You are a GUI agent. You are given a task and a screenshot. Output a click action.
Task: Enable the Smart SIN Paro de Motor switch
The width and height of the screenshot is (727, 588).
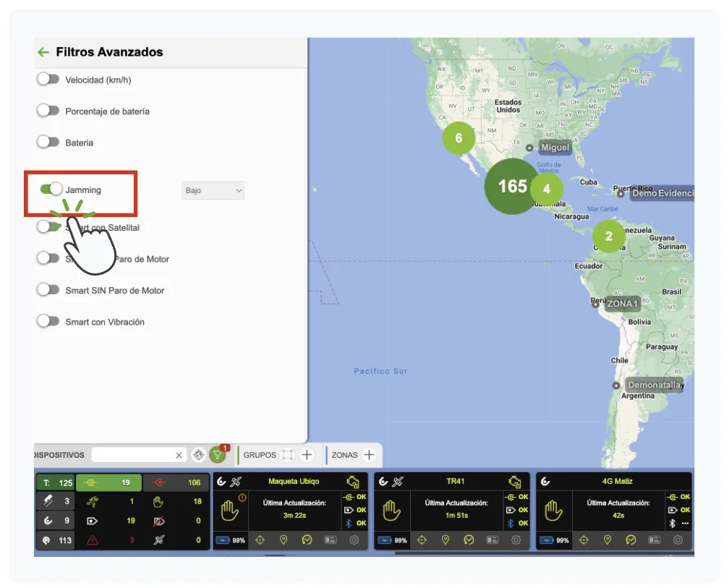[48, 290]
